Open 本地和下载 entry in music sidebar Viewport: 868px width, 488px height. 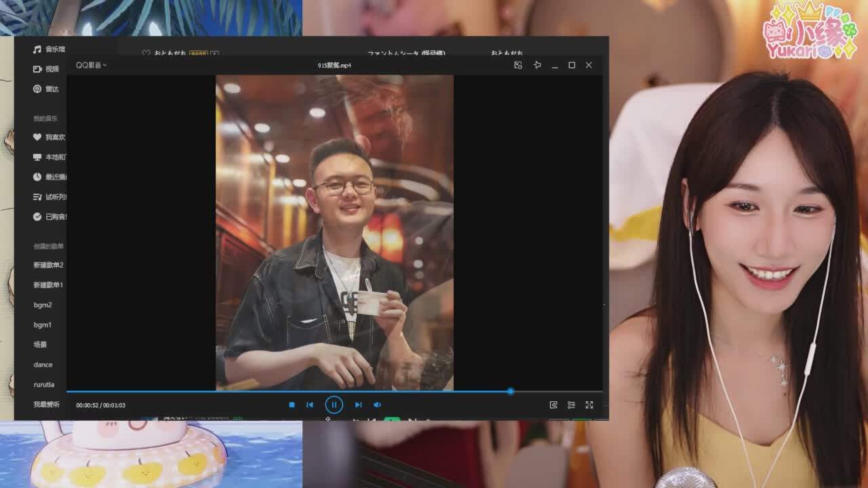(50, 157)
